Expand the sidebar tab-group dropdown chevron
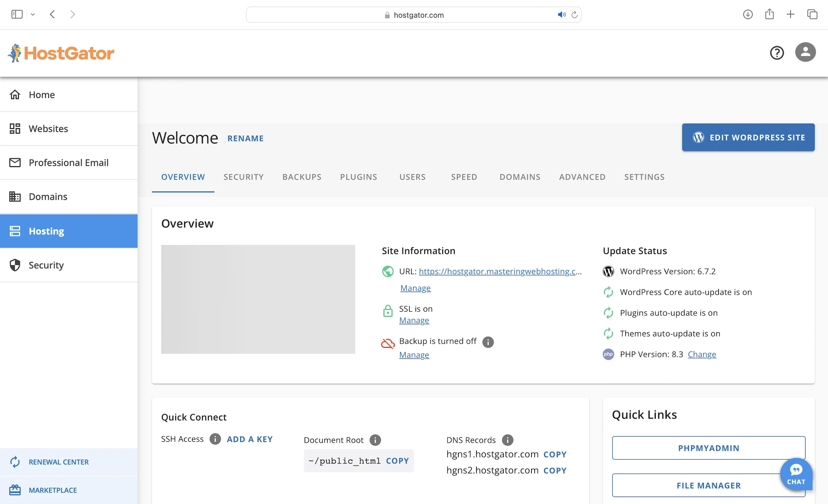The image size is (828, 504). click(33, 14)
